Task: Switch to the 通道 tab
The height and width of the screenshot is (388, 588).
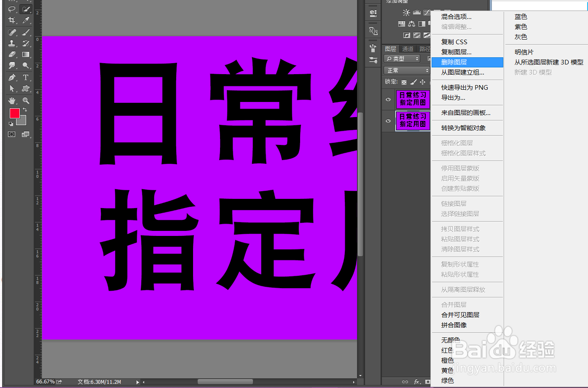Action: [x=408, y=49]
